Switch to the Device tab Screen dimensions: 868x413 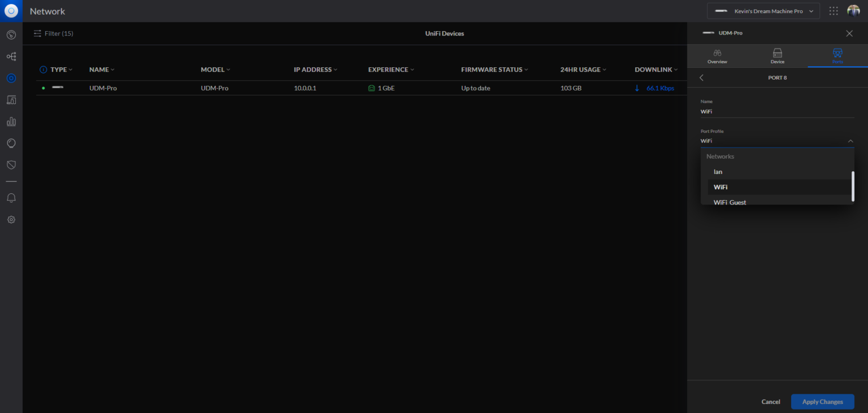point(778,56)
